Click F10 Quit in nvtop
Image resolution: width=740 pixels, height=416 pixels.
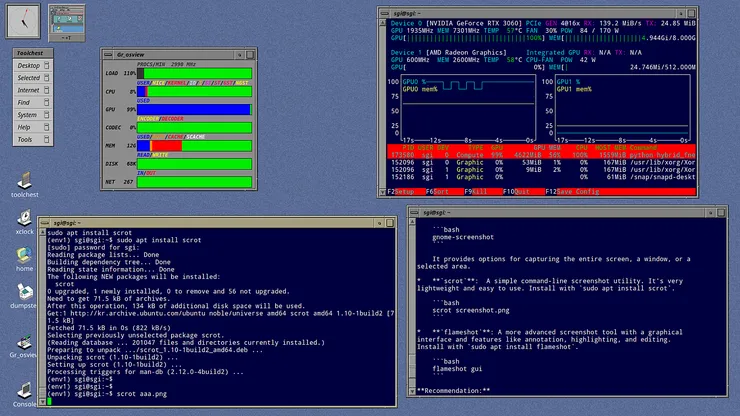click(x=516, y=192)
